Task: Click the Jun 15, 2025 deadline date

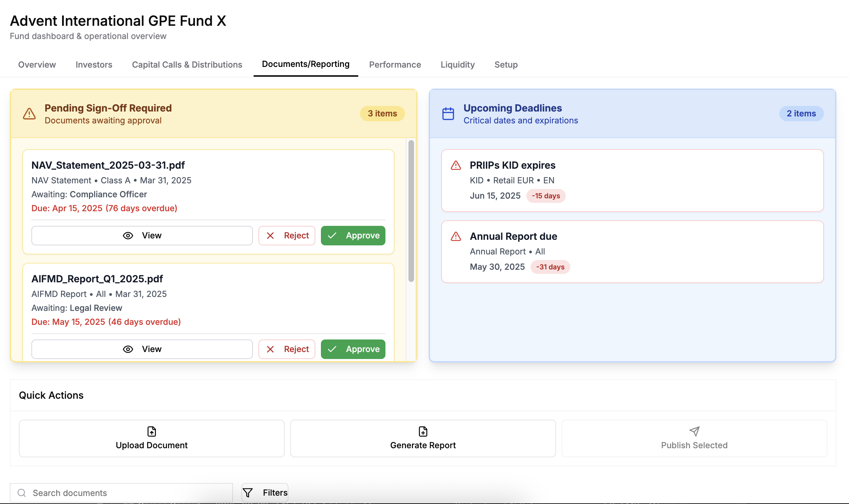Action: click(x=495, y=196)
